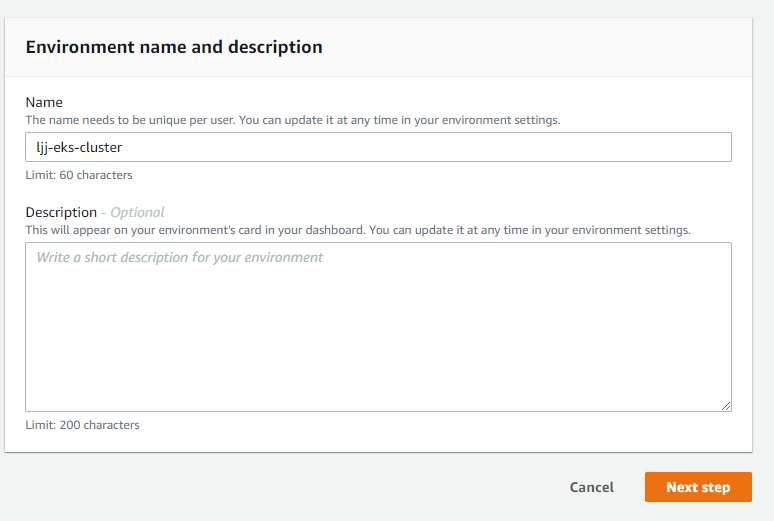This screenshot has height=521, width=774.
Task: Click the Name input field
Action: coord(378,147)
